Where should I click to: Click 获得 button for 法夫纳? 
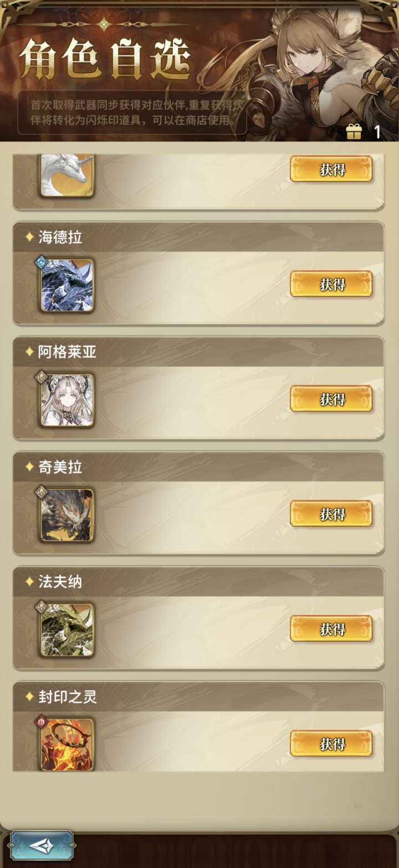(x=331, y=628)
